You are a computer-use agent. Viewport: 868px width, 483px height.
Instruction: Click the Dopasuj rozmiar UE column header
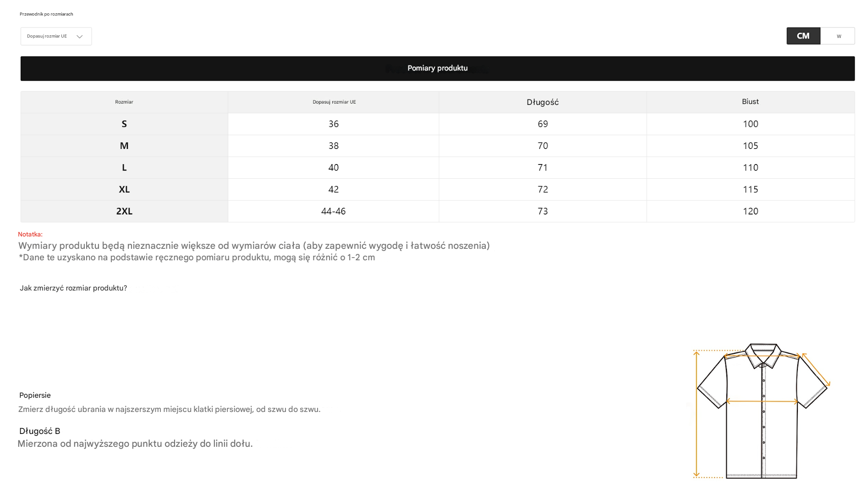[334, 102]
